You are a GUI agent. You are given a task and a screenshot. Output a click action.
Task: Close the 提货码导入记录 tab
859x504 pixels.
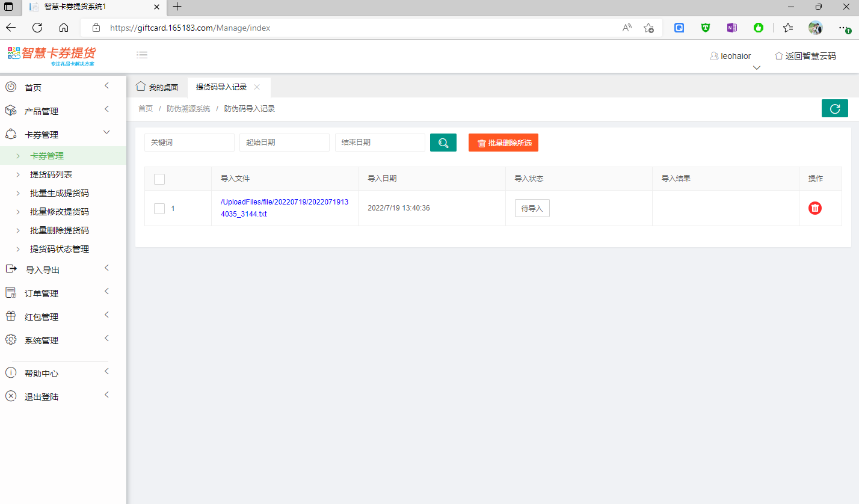pos(257,87)
